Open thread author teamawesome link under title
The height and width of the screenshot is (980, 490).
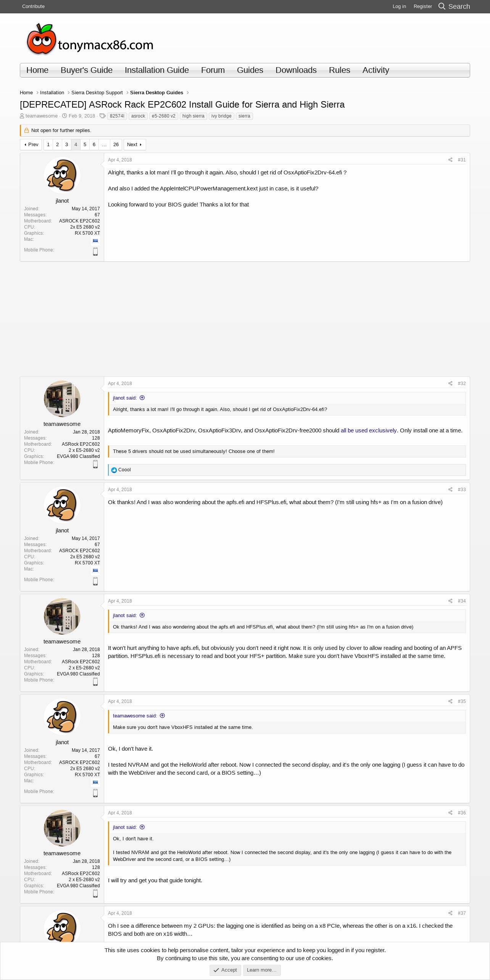[x=42, y=116]
